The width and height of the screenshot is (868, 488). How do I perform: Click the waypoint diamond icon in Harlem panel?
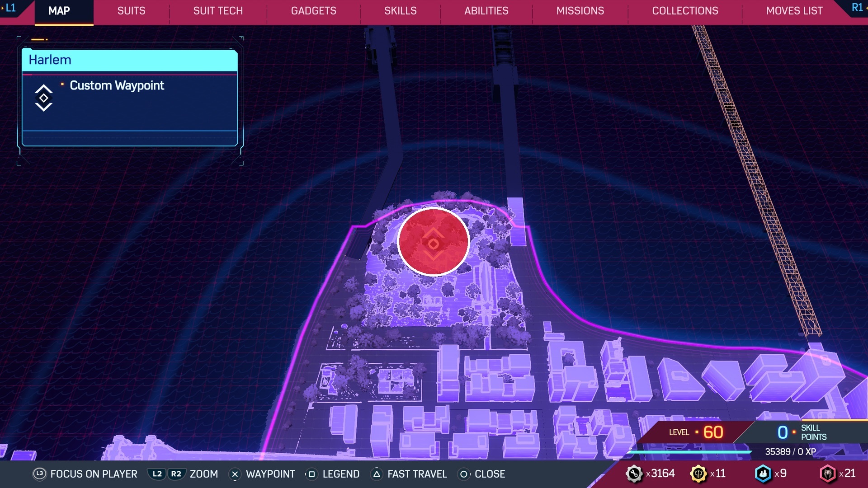pos(44,98)
